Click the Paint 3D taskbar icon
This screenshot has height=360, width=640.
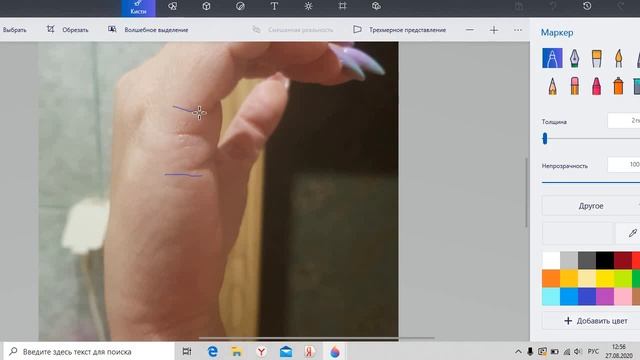pos(335,351)
